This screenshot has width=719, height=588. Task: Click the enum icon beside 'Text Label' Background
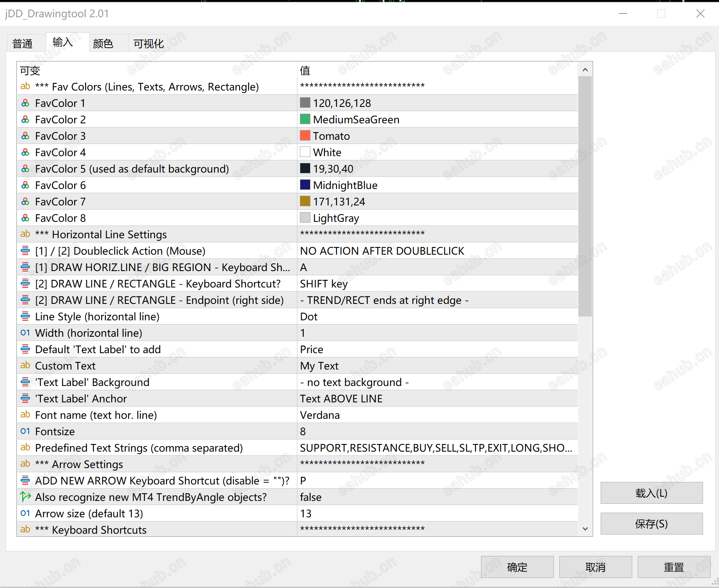tap(25, 382)
